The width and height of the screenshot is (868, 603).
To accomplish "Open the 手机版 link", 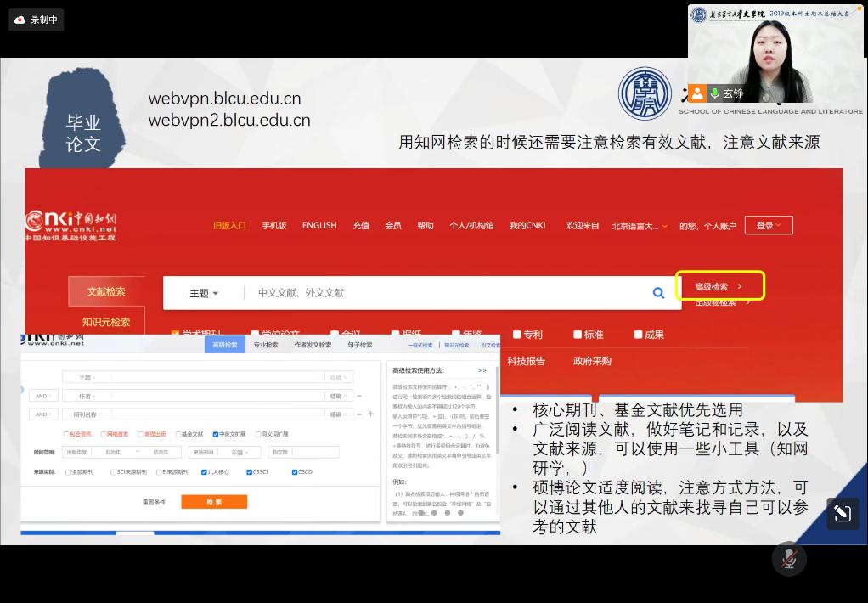I will coord(274,225).
